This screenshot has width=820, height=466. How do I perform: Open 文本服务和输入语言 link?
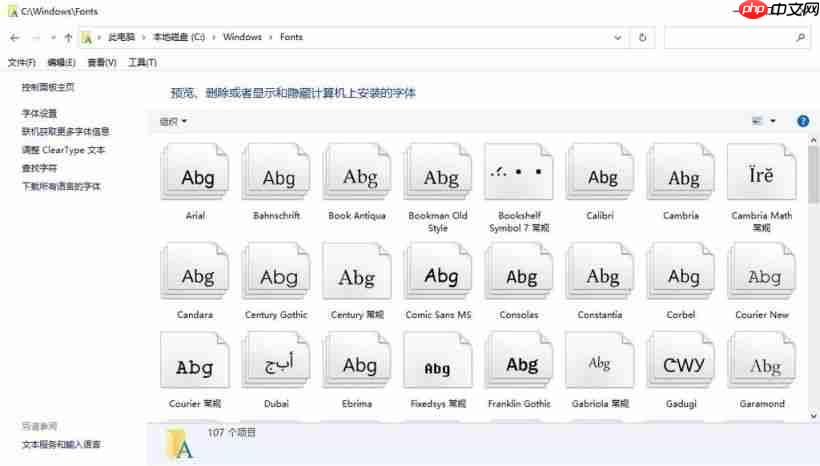61,445
